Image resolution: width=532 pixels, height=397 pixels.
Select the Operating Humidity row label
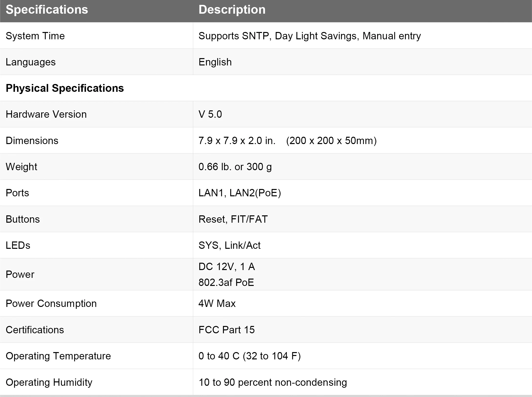point(49,382)
